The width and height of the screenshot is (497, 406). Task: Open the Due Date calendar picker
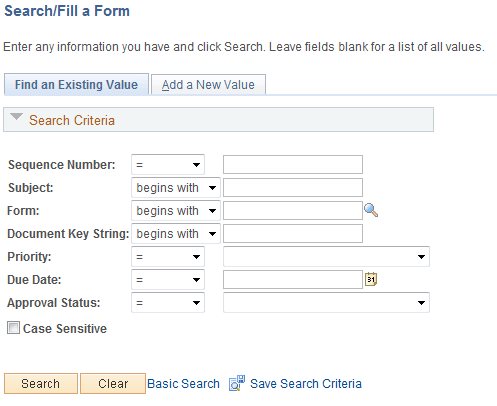click(371, 279)
